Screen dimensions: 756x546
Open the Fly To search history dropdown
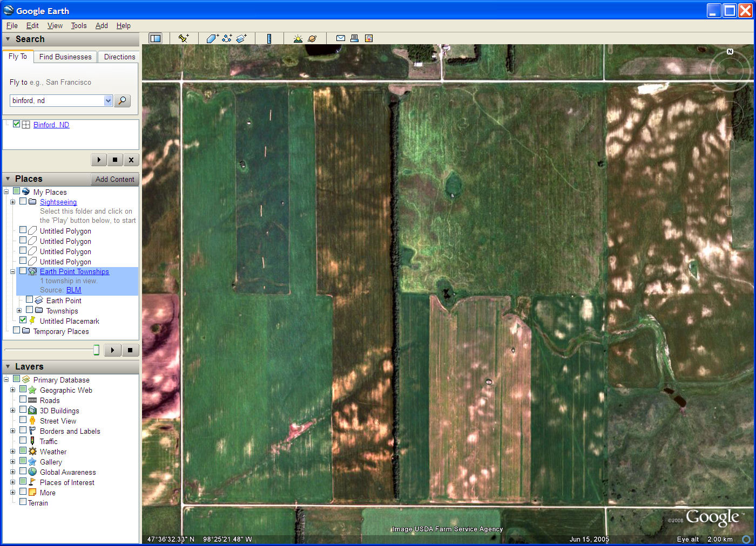coord(108,100)
